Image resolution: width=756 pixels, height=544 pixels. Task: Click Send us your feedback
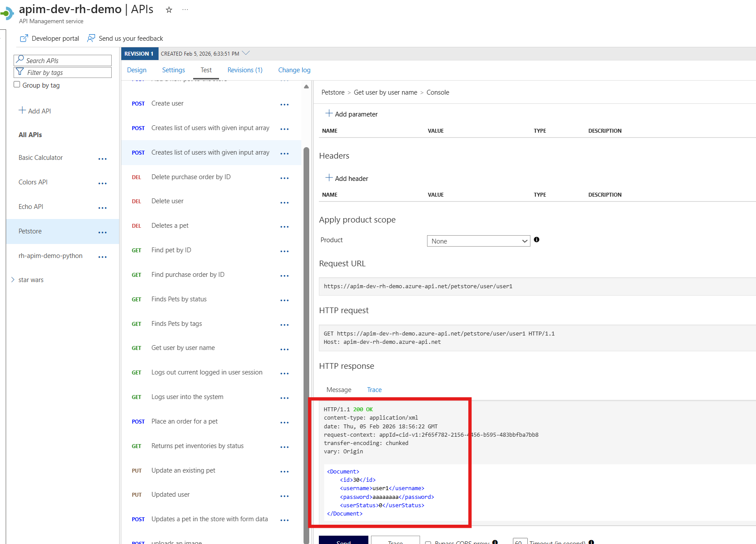125,39
